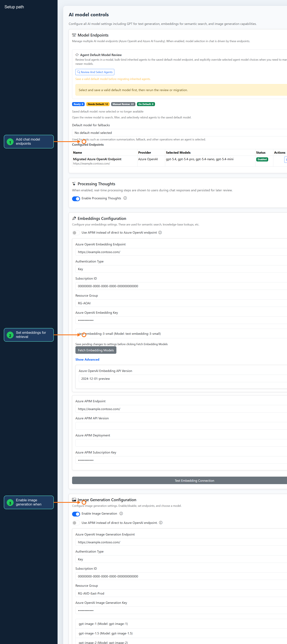The height and width of the screenshot is (644, 287).
Task: Focus embeddings Subscription ID field
Action: coord(181,286)
